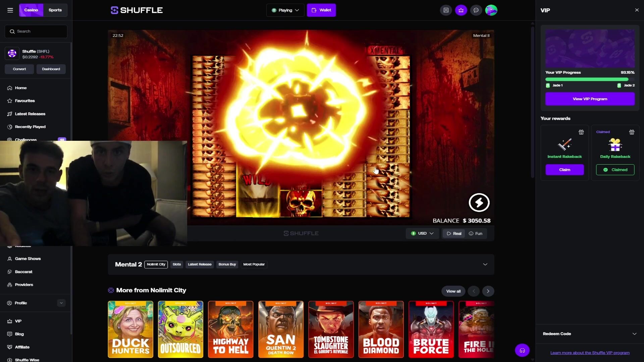Image resolution: width=644 pixels, height=362 pixels.
Task: Click the Slots tag
Action: pos(176,264)
